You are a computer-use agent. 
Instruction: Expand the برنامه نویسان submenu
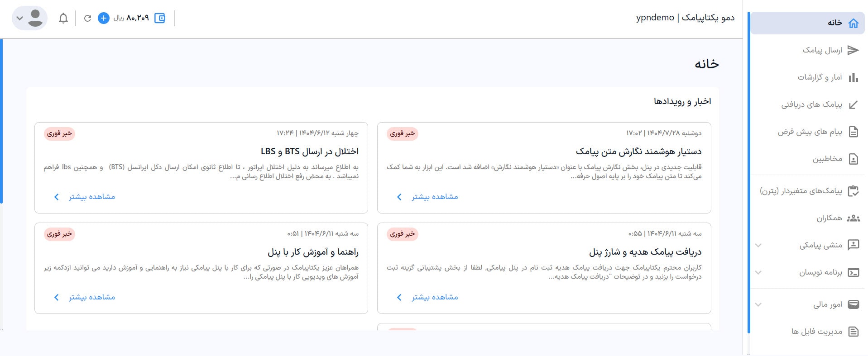pos(758,272)
